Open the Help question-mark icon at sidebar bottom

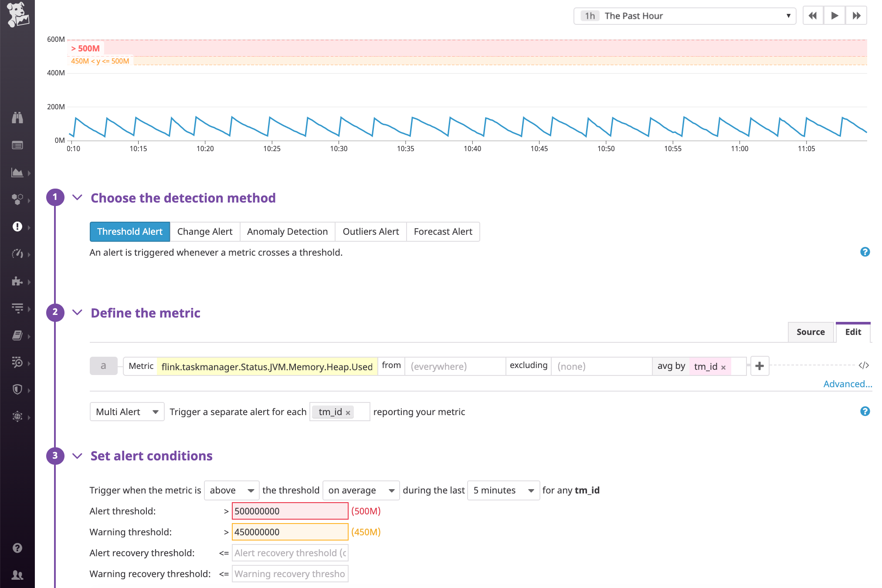(x=17, y=547)
